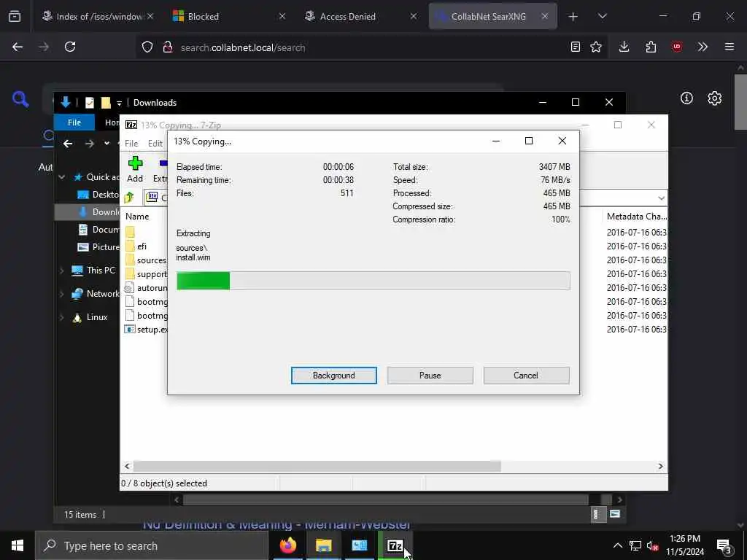Screen dimensions: 747x560
Task: Open the list all tabs dropdown
Action: (602, 16)
